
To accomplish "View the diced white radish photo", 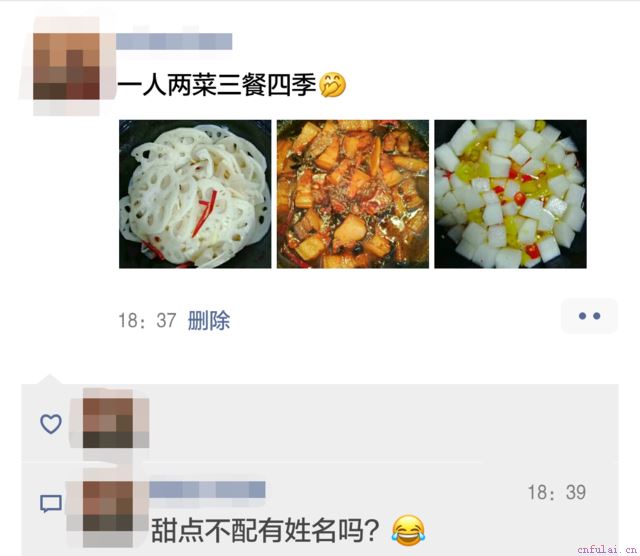I will coord(510,194).
